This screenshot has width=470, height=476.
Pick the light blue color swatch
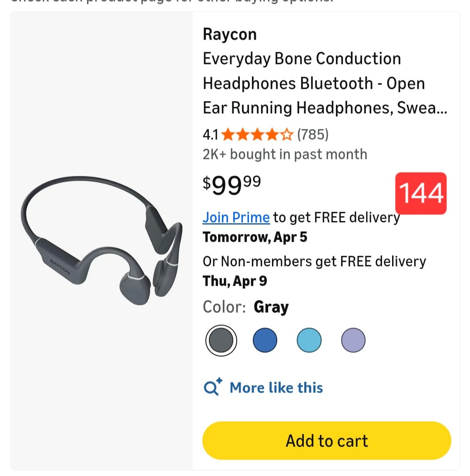(x=309, y=341)
